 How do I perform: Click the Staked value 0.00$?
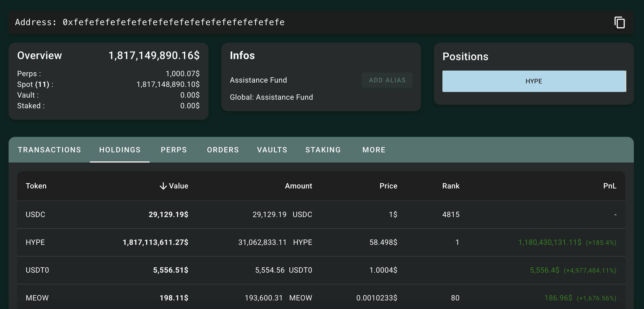click(x=190, y=106)
